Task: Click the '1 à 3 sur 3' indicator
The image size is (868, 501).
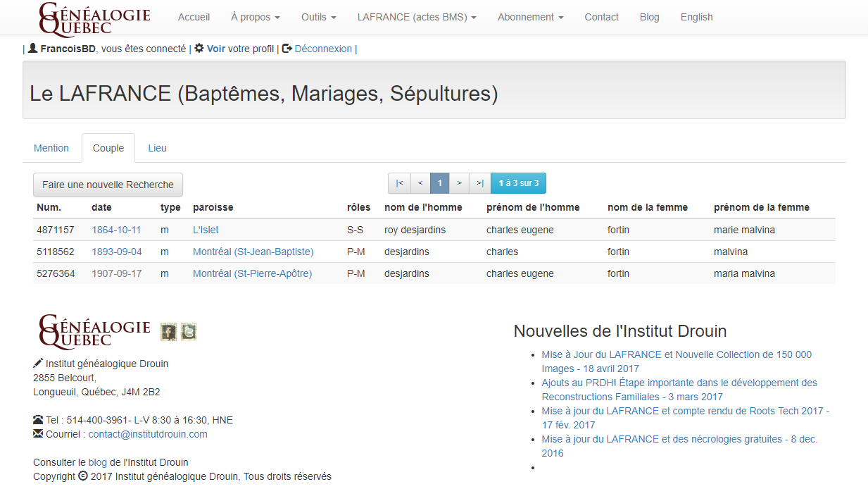Action: (x=519, y=183)
